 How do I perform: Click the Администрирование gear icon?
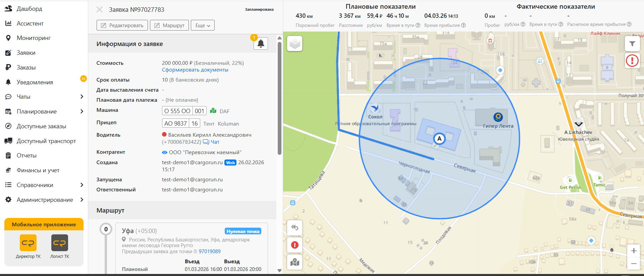pos(8,200)
